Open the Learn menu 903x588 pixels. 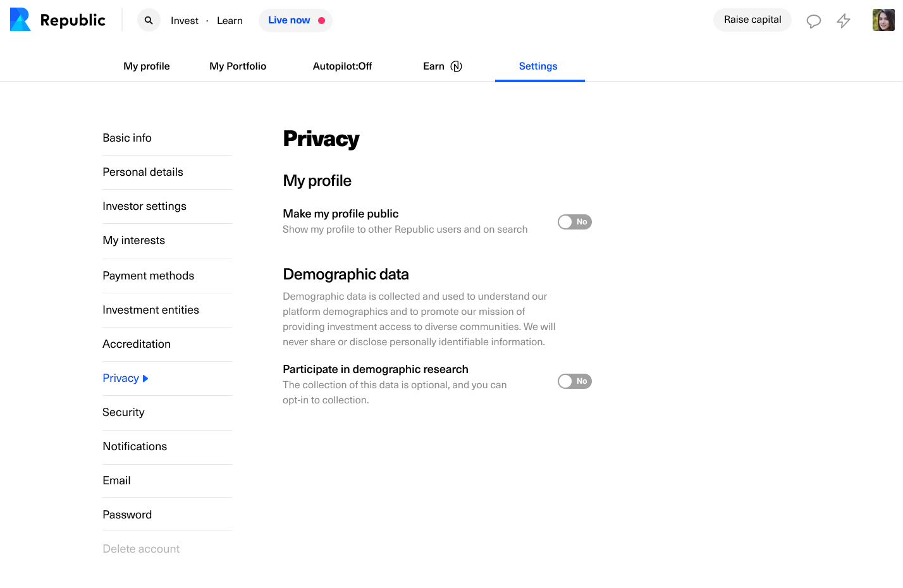tap(230, 21)
